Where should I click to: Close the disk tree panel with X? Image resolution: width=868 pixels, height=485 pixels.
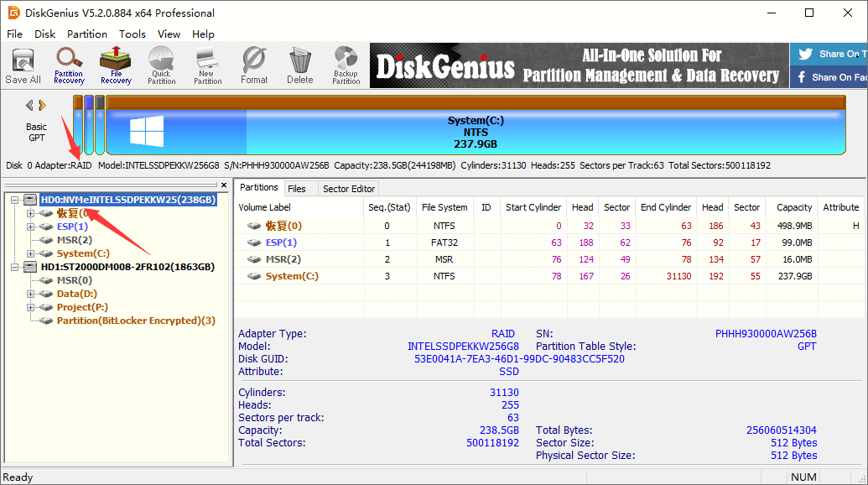pos(224,185)
